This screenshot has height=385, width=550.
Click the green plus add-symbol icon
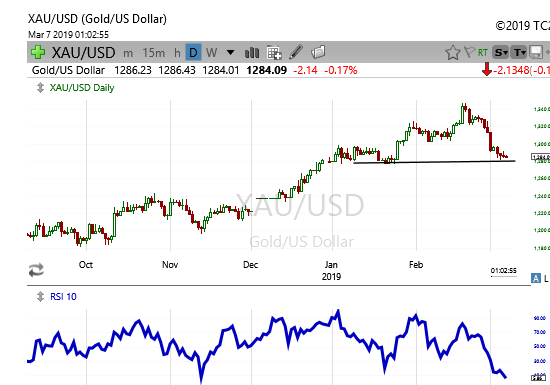point(38,52)
